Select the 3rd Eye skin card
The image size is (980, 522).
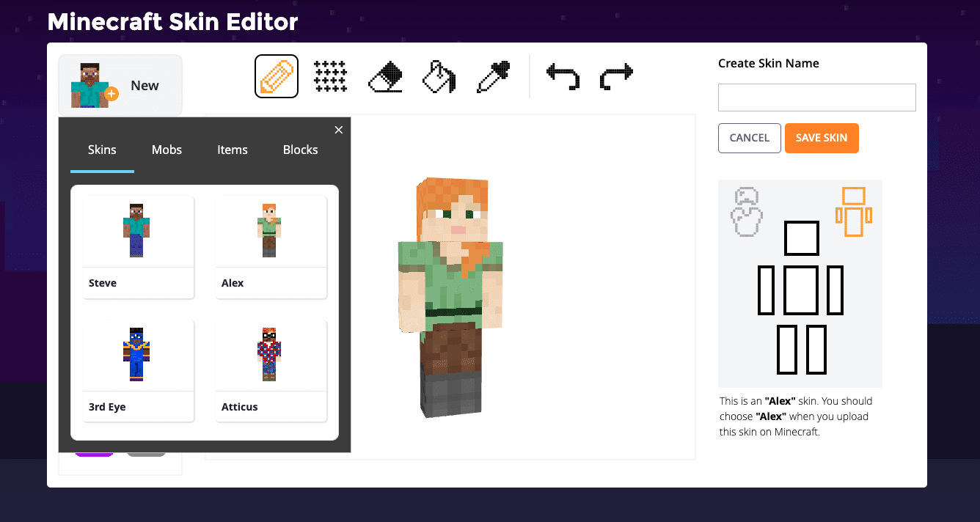[x=139, y=371]
